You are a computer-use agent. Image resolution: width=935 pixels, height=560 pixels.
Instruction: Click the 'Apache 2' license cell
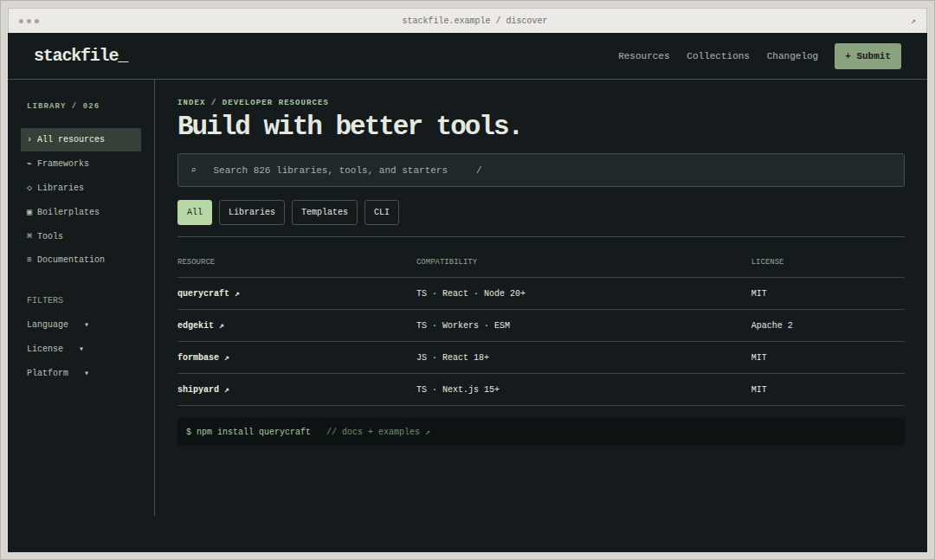pos(771,325)
